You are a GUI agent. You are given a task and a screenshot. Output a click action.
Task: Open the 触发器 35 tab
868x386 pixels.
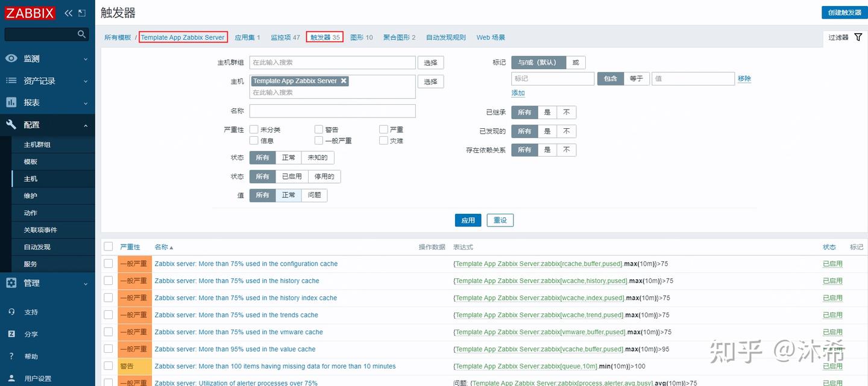pyautogui.click(x=325, y=37)
